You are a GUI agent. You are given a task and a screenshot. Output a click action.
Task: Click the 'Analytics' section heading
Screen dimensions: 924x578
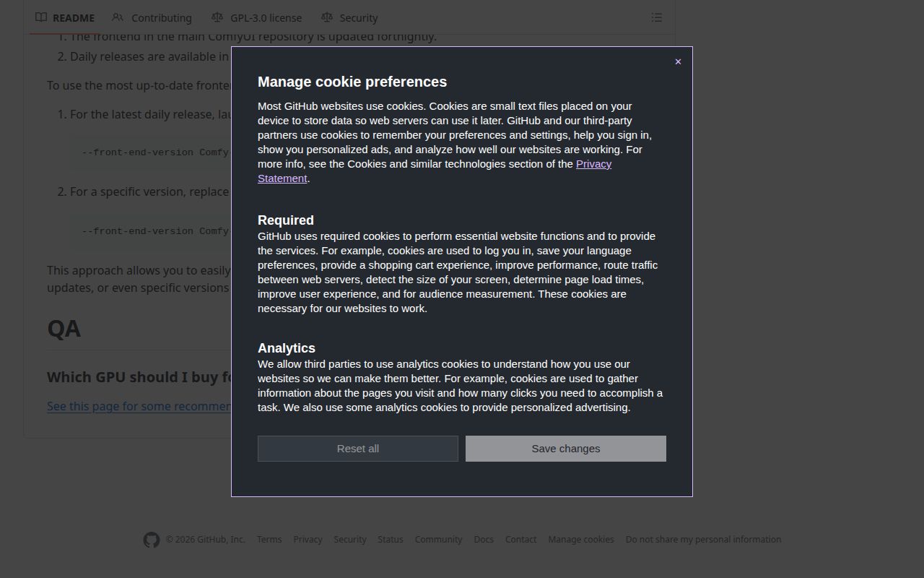pos(287,348)
